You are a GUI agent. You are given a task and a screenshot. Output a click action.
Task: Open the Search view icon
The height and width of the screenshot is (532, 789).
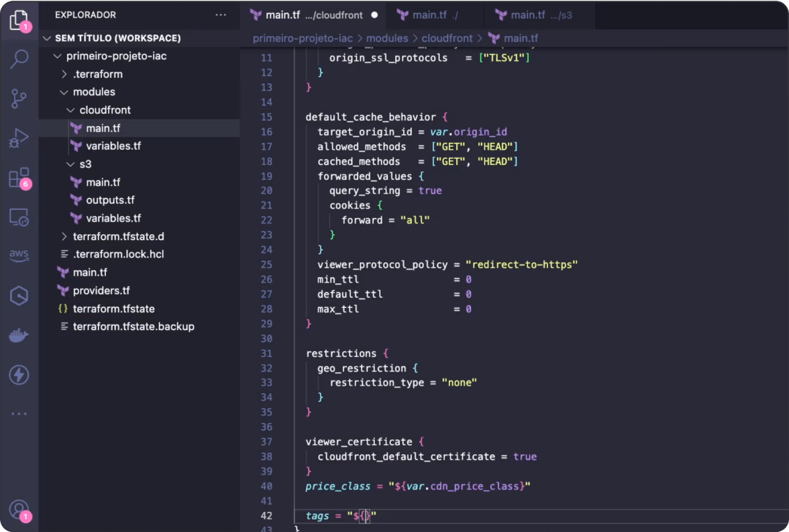coord(19,59)
